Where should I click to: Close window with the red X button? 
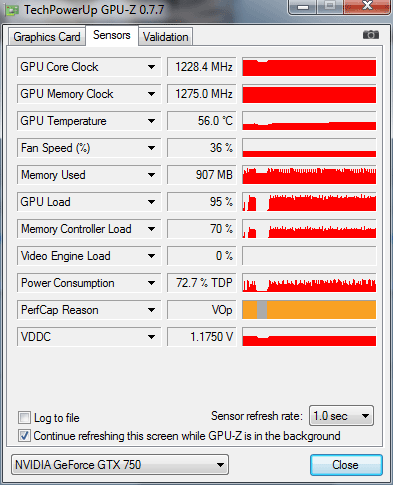click(x=367, y=7)
